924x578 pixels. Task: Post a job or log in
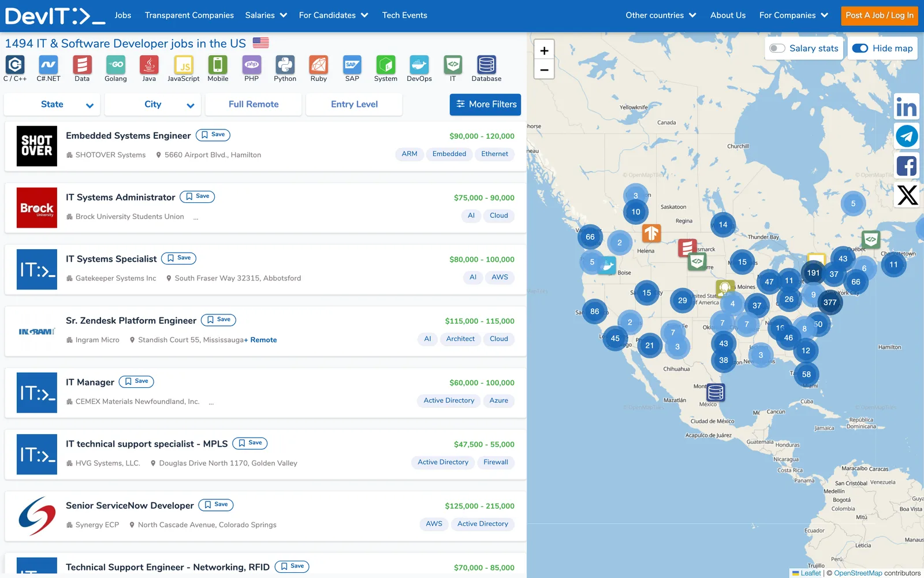[880, 16]
